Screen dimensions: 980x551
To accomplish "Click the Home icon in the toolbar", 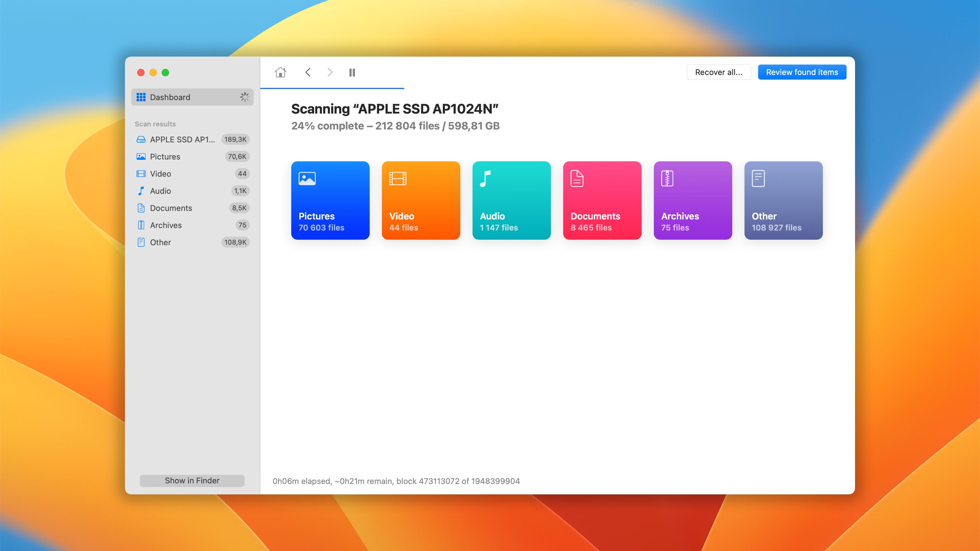I will point(280,72).
